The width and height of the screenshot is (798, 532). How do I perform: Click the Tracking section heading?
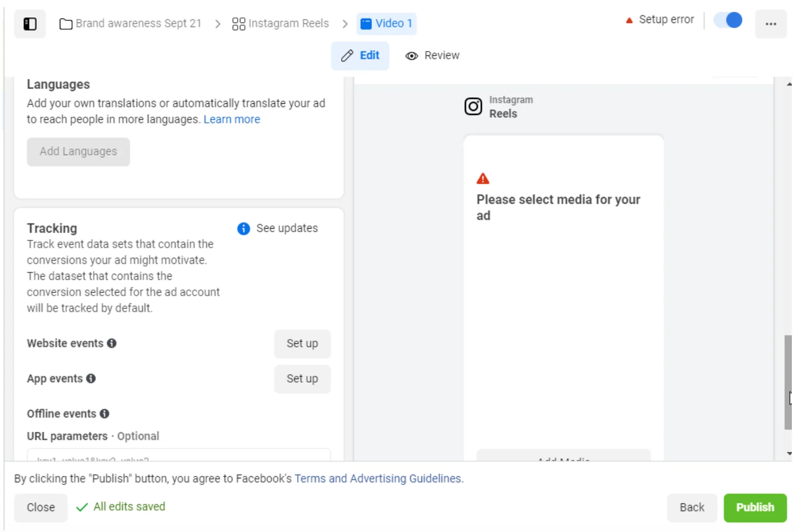click(x=52, y=229)
